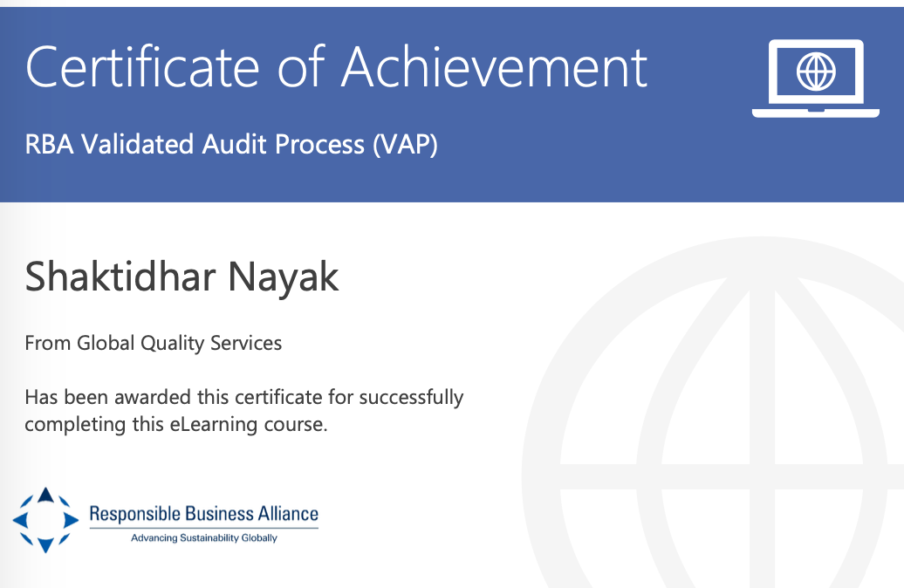Click the laptop icon in the header
The width and height of the screenshot is (904, 588).
815,78
